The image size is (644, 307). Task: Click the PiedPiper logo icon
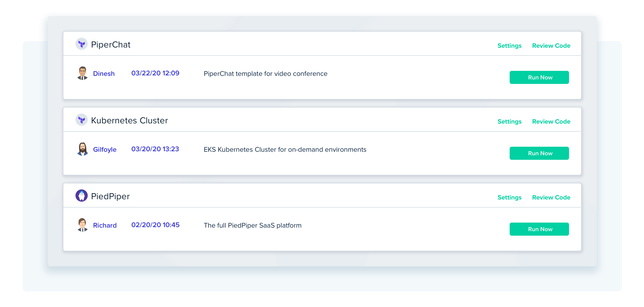82,196
